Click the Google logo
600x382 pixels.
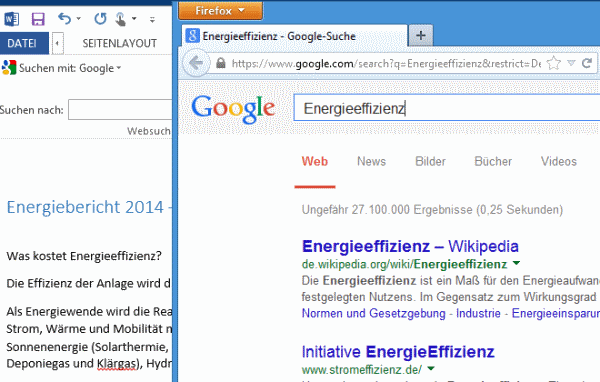tap(233, 109)
